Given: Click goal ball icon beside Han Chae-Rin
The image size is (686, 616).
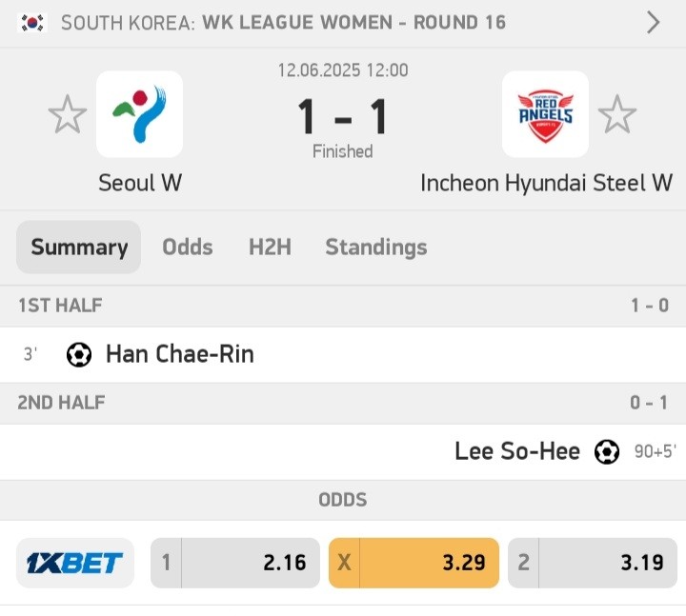Looking at the screenshot, I should coord(79,354).
